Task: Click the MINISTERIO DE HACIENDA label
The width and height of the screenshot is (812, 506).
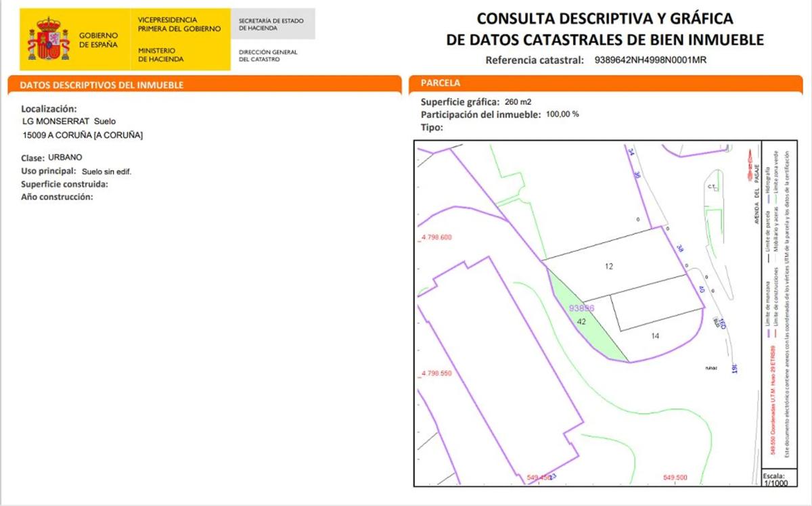Action: (160, 55)
